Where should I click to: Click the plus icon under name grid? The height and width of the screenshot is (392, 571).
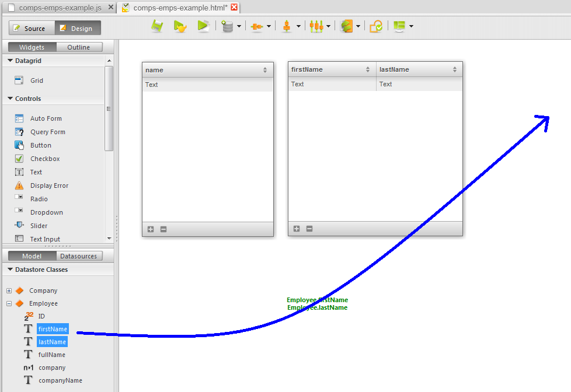151,229
